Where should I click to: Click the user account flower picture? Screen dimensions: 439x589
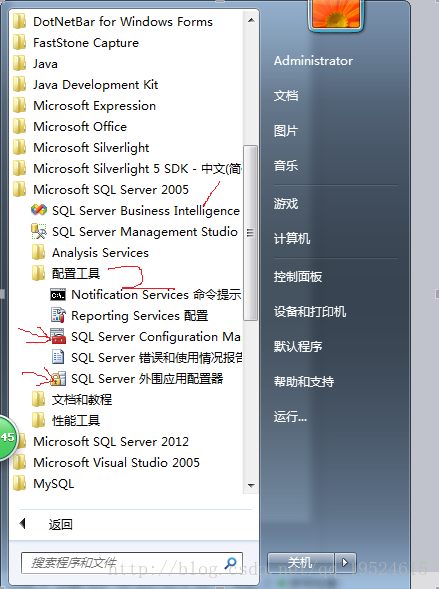(336, 14)
